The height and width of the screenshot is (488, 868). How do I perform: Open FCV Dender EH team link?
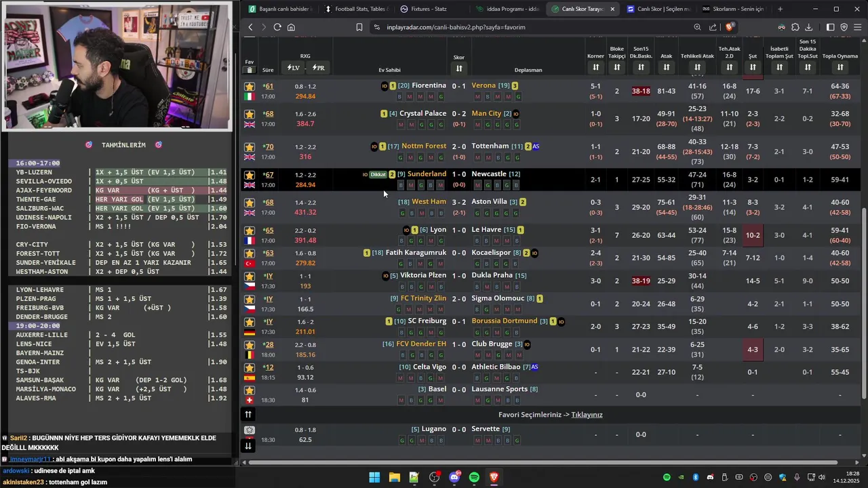tap(421, 344)
